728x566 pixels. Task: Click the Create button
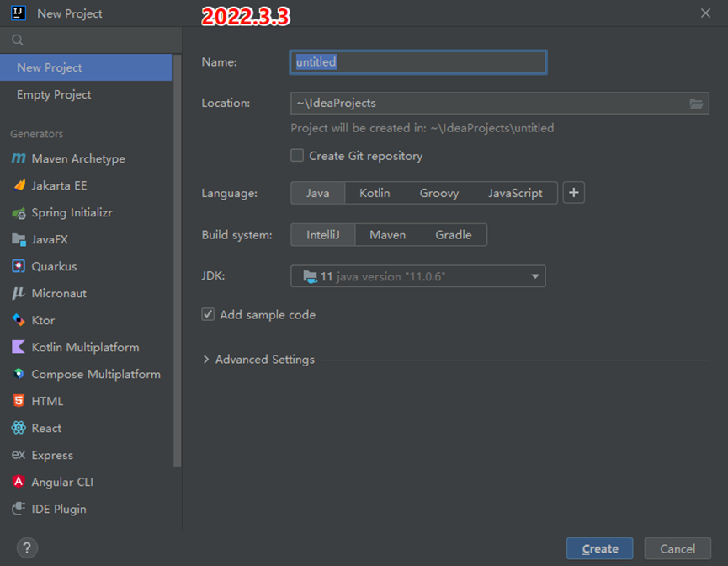tap(599, 548)
